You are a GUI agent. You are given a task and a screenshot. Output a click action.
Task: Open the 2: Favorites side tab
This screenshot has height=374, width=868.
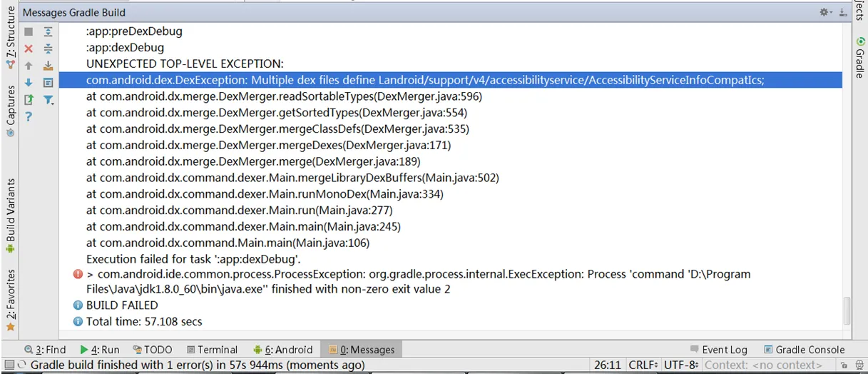pyautogui.click(x=10, y=300)
